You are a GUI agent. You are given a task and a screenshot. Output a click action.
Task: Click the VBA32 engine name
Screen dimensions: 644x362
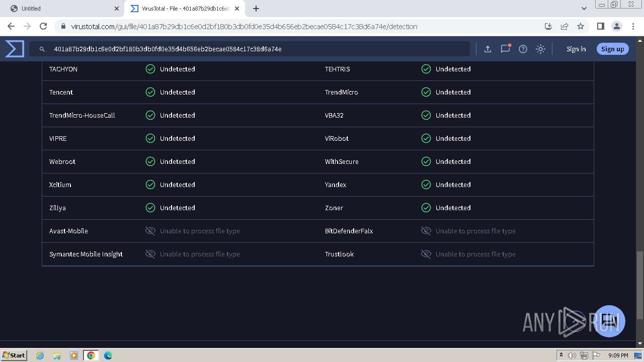point(334,115)
